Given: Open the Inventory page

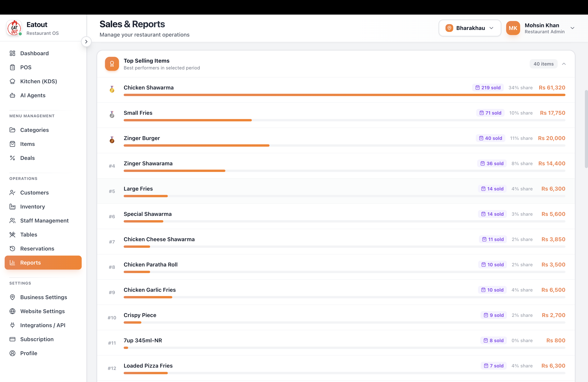Looking at the screenshot, I should (43, 207).
